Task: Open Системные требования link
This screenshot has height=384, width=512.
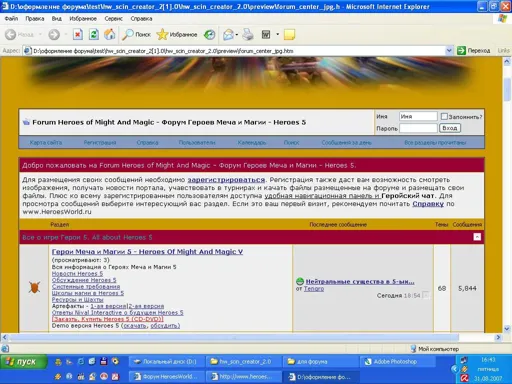Action: point(86,286)
